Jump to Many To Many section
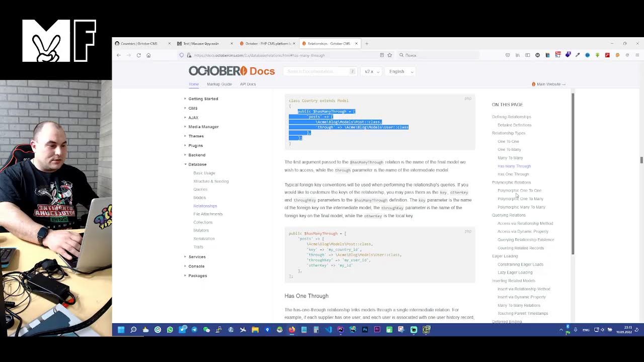The width and height of the screenshot is (644, 362). point(510,158)
